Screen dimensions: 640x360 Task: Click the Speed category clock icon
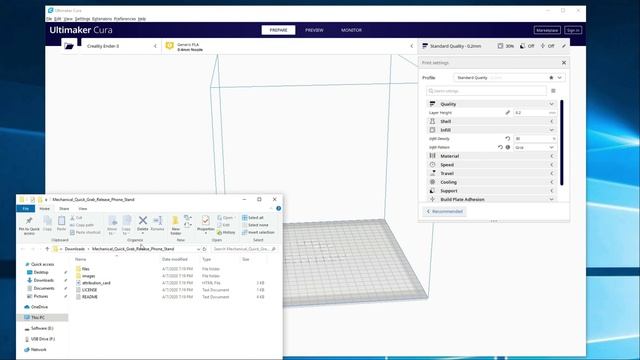(x=432, y=164)
